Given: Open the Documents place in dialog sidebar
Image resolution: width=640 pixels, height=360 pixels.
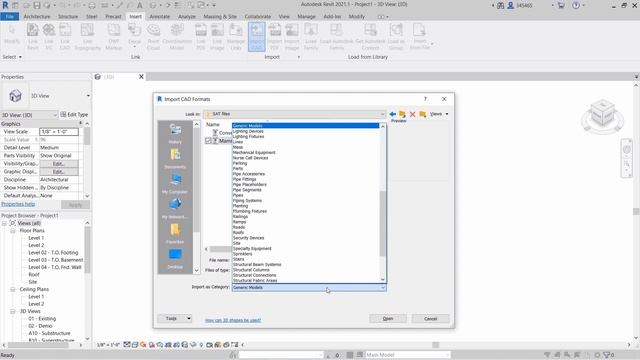Looking at the screenshot, I should [x=175, y=159].
